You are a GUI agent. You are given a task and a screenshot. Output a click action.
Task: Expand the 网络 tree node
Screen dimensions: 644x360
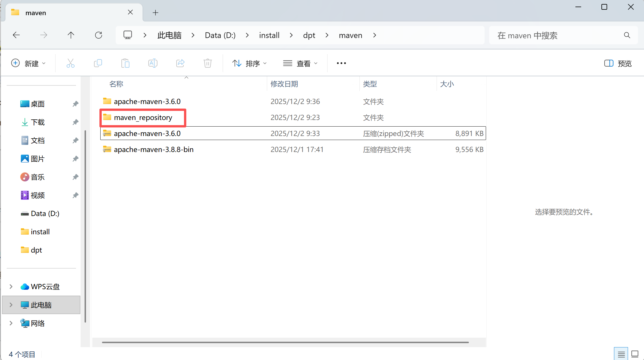(11, 323)
